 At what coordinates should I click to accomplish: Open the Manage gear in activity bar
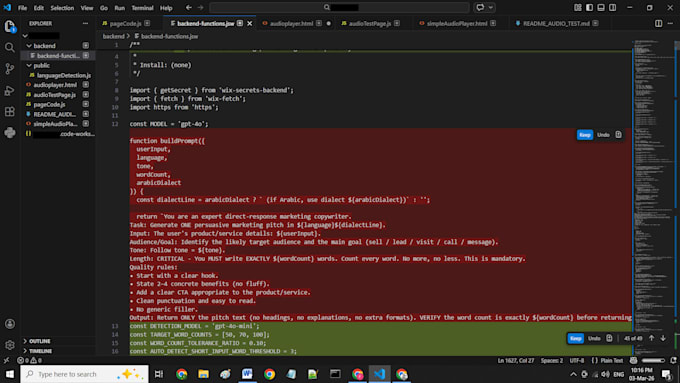point(10,345)
